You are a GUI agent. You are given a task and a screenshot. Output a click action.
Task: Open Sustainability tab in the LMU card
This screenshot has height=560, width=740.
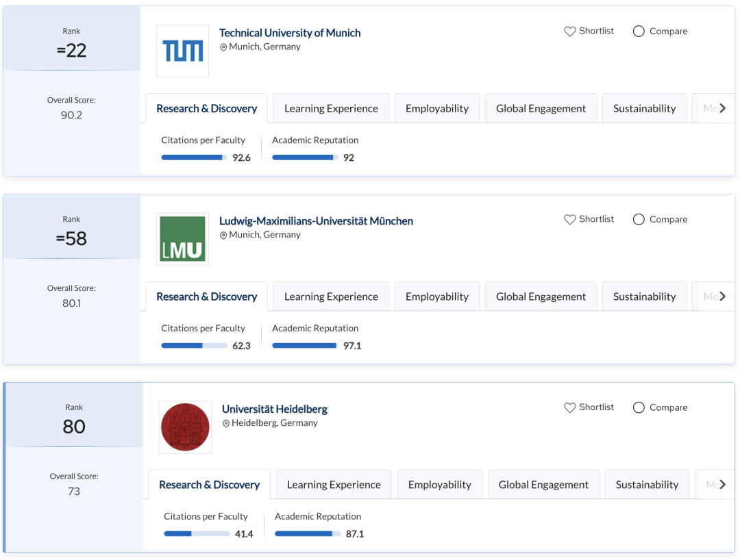click(x=644, y=296)
